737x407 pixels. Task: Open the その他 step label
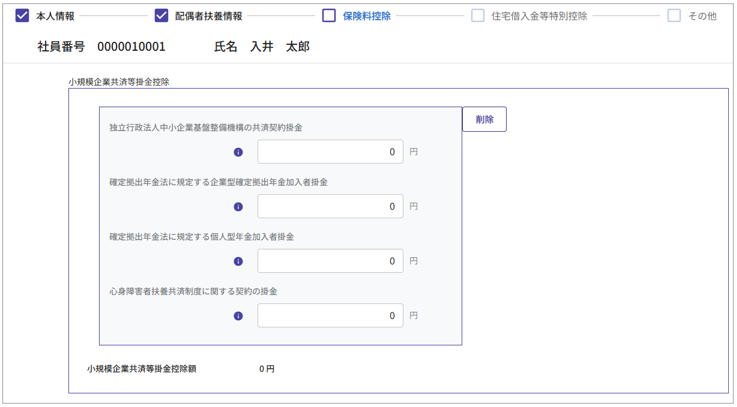[x=702, y=17]
